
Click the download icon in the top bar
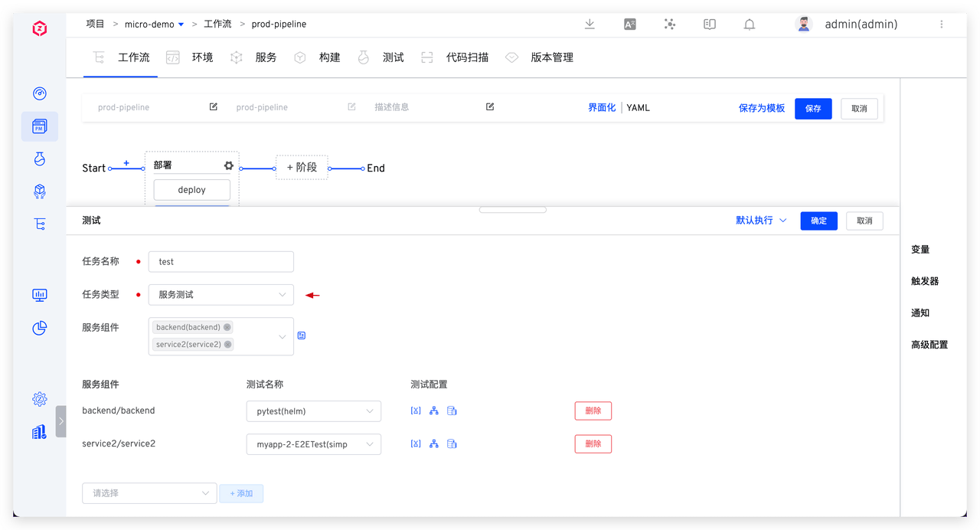pos(590,24)
